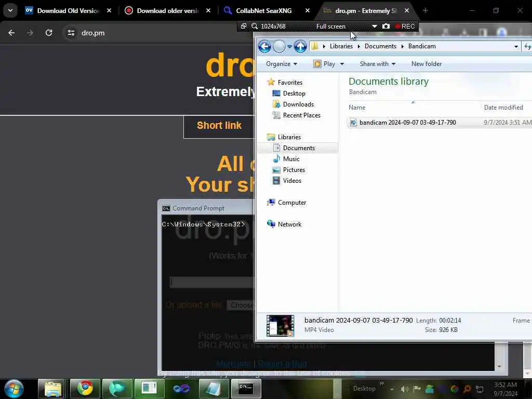Open a new browser tab
Image resolution: width=532 pixels, height=399 pixels.
[425, 10]
